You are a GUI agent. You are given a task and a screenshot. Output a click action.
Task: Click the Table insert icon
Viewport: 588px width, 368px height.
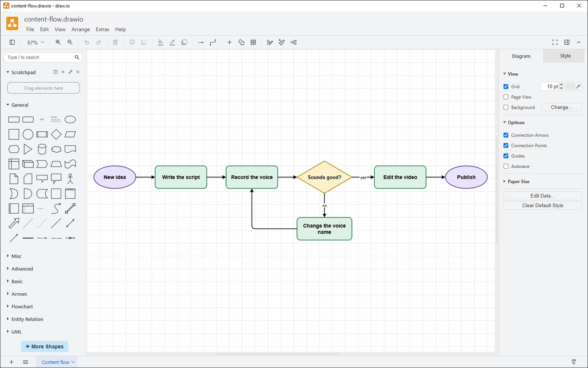click(253, 42)
